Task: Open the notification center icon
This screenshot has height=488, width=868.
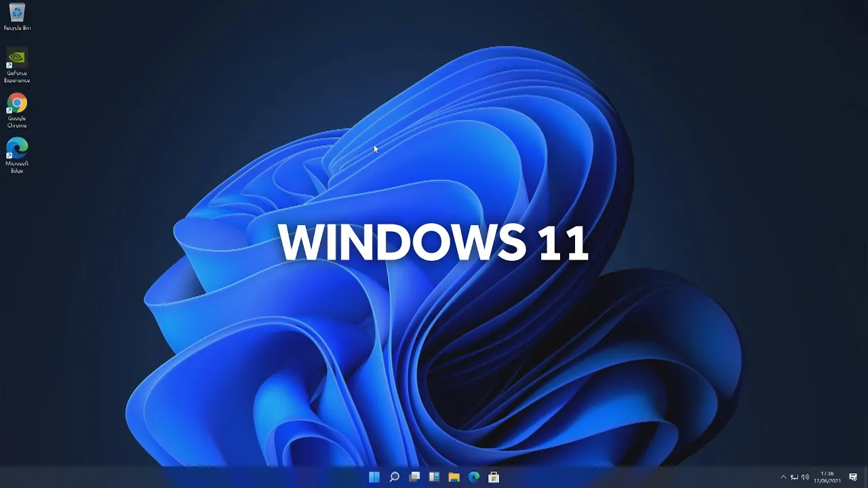Action: [853, 477]
